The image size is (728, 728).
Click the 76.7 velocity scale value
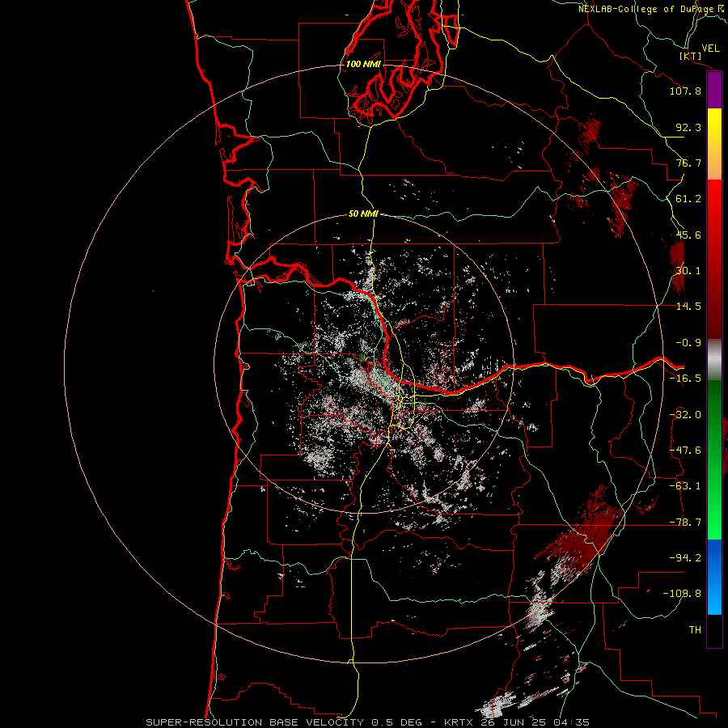[x=688, y=163]
